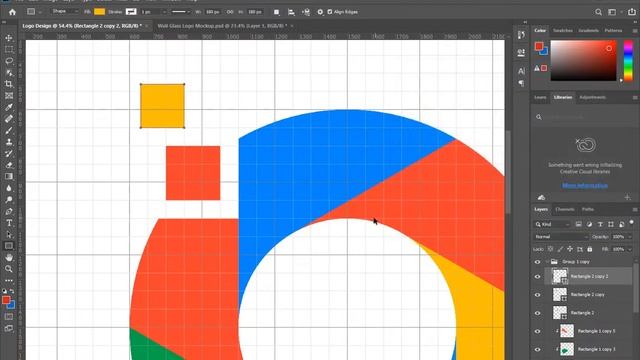Pick a hue on the rainbow slider

[628, 60]
